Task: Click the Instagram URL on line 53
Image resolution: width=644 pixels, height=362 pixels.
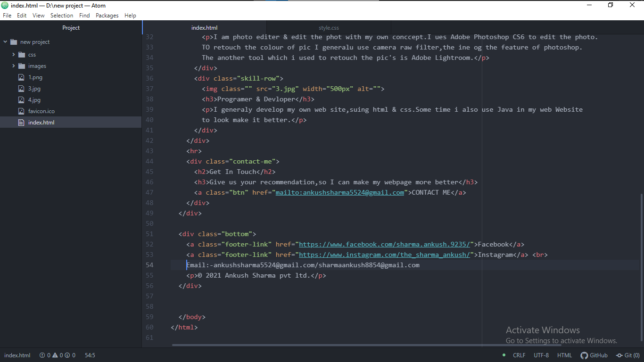Action: (385, 255)
